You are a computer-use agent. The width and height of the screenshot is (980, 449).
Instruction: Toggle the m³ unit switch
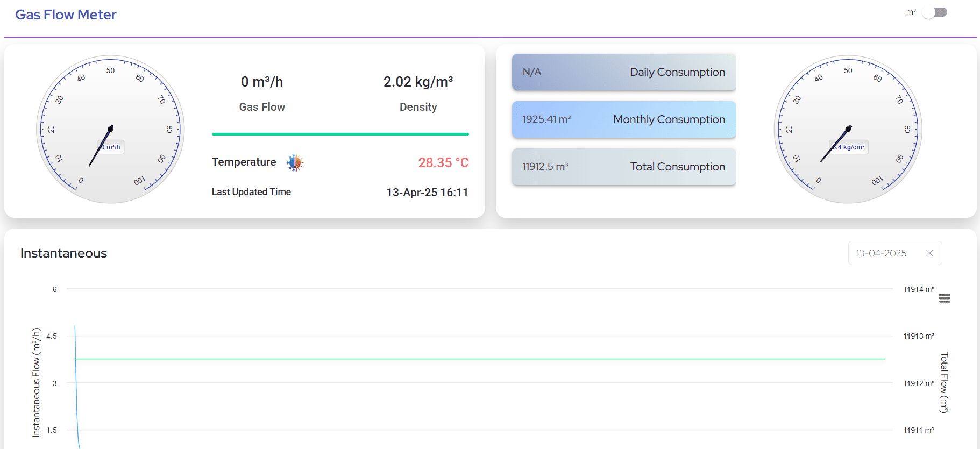coord(935,12)
